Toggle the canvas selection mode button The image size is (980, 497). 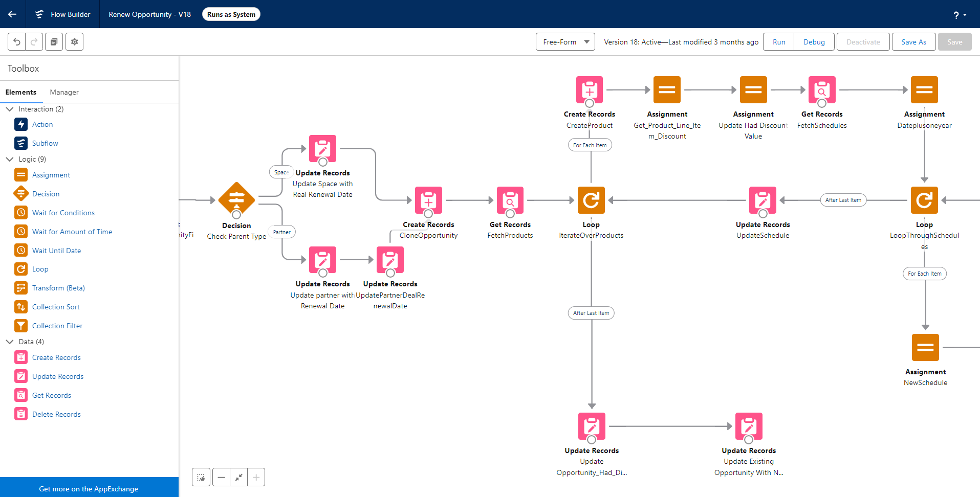pos(201,477)
